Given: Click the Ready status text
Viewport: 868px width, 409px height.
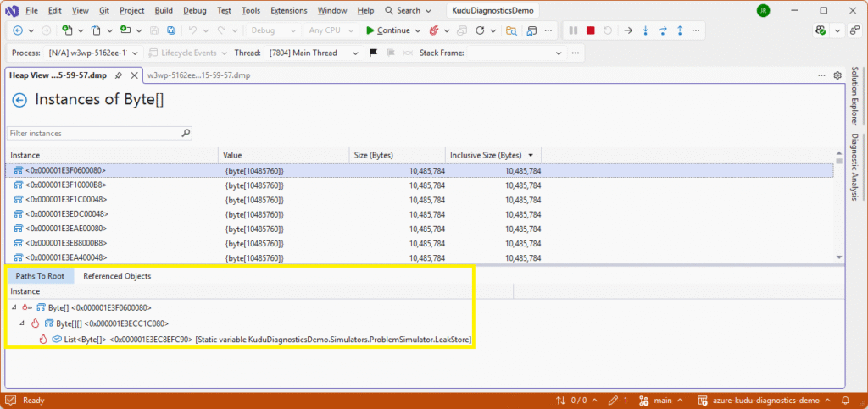Looking at the screenshot, I should (33, 401).
